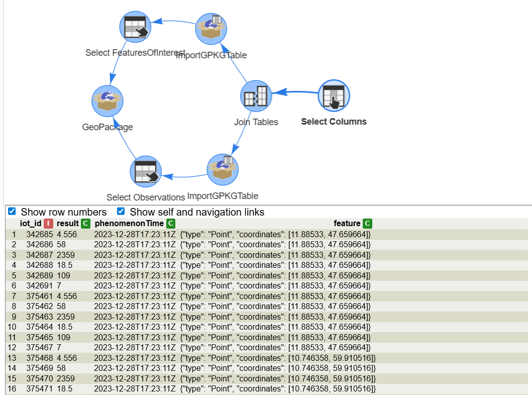Click the feature column header
The image size is (532, 395).
pyautogui.click(x=347, y=223)
